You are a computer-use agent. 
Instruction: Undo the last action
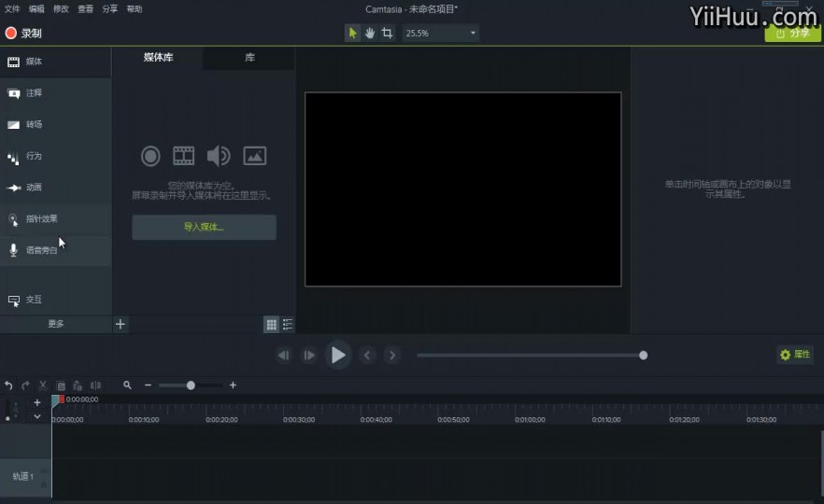point(8,385)
